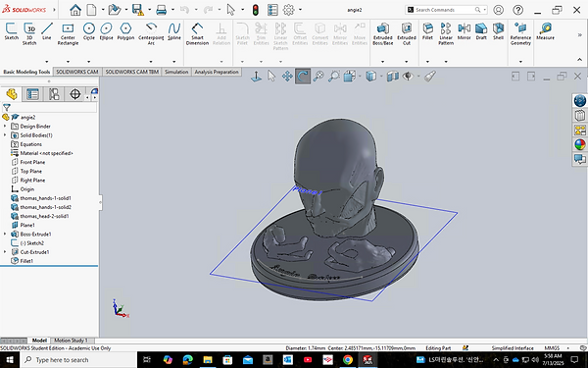Image resolution: width=588 pixels, height=368 pixels.
Task: Click the Rebuild traffic light icon
Action: pyautogui.click(x=256, y=10)
